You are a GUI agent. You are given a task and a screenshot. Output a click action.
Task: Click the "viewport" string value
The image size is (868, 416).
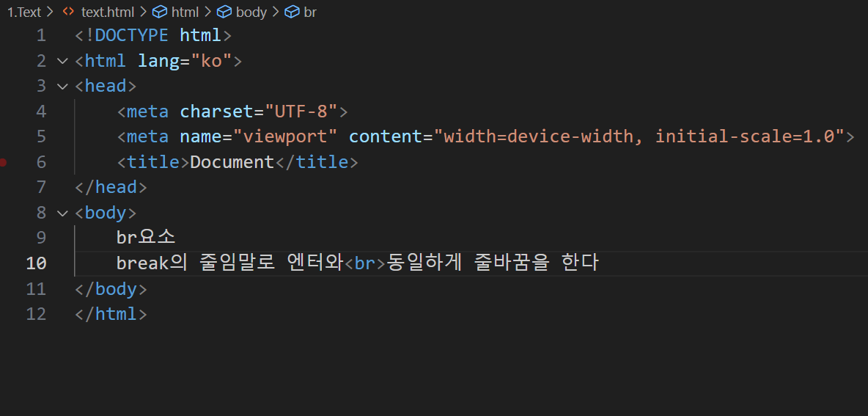point(285,136)
